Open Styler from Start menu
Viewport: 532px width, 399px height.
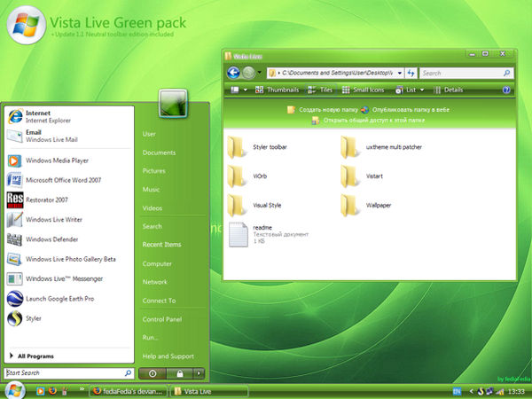click(69, 318)
